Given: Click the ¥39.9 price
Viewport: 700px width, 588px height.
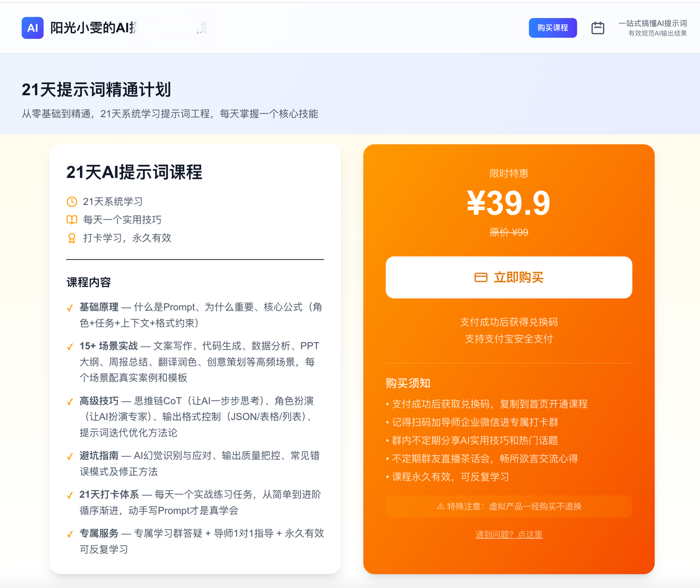Looking at the screenshot, I should click(x=508, y=203).
